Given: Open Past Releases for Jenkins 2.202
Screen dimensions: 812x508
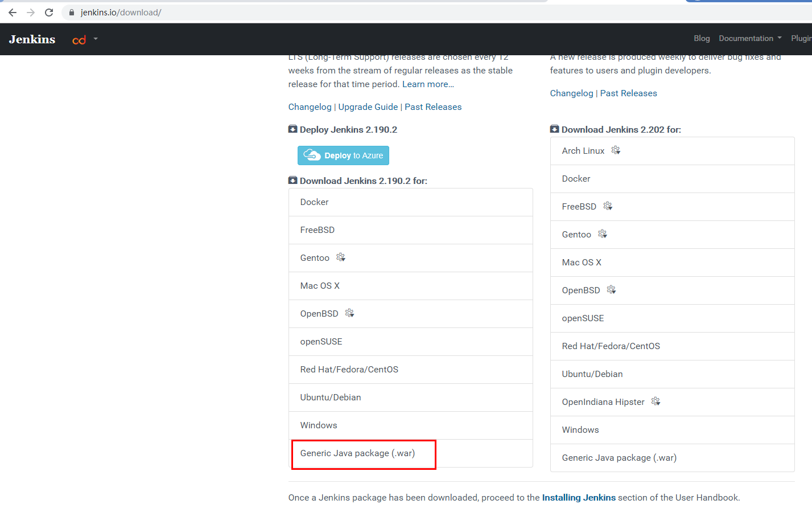Looking at the screenshot, I should point(628,93).
